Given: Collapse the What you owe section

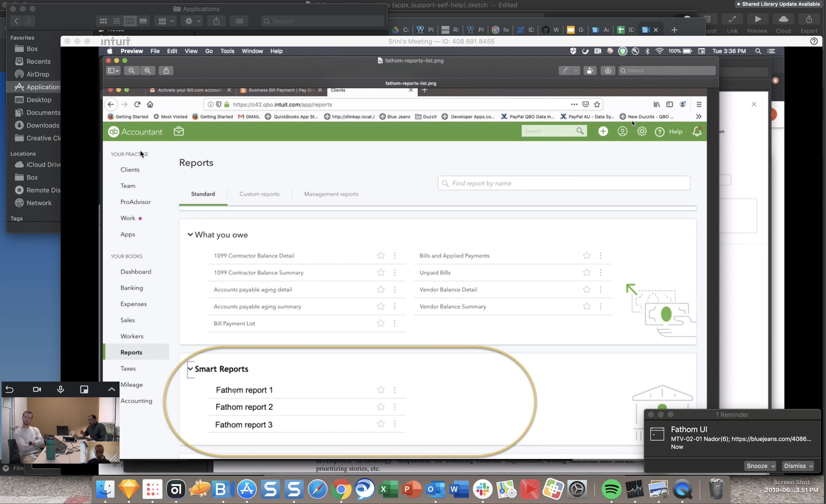Looking at the screenshot, I should [x=190, y=235].
